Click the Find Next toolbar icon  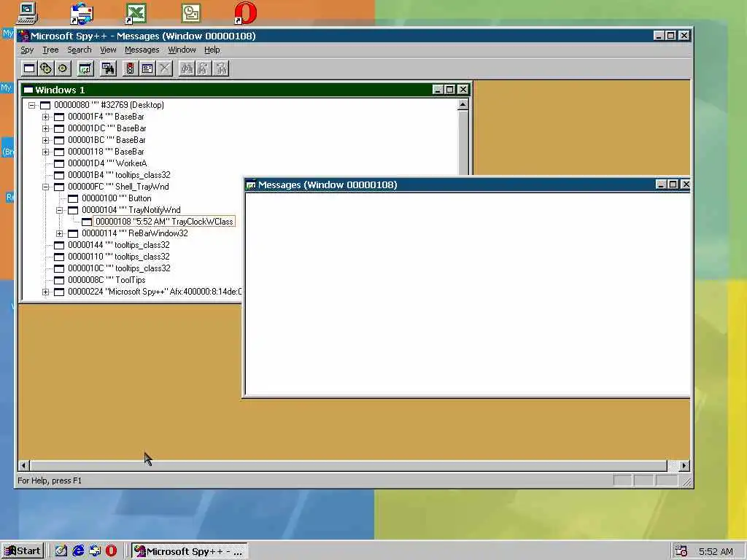pos(204,69)
